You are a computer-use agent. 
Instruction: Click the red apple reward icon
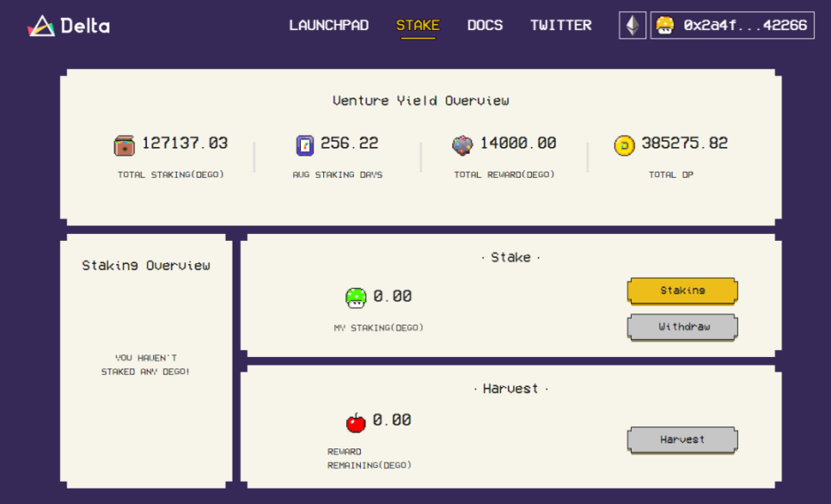pyautogui.click(x=356, y=421)
